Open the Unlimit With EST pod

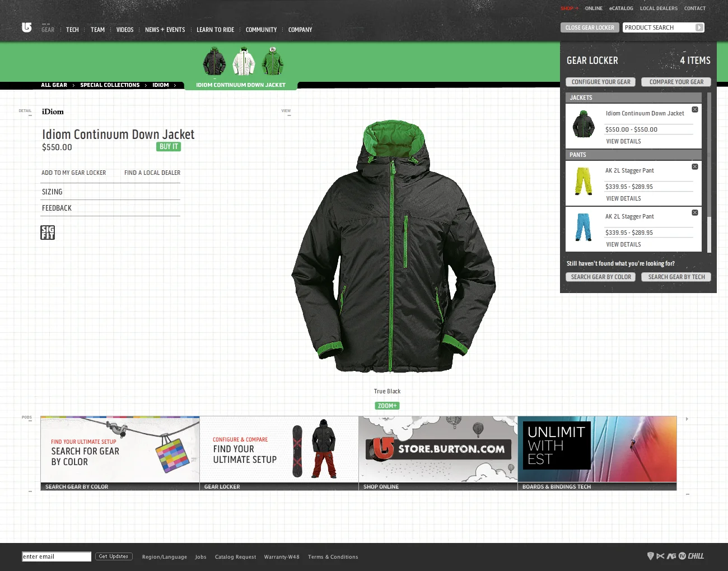click(597, 453)
